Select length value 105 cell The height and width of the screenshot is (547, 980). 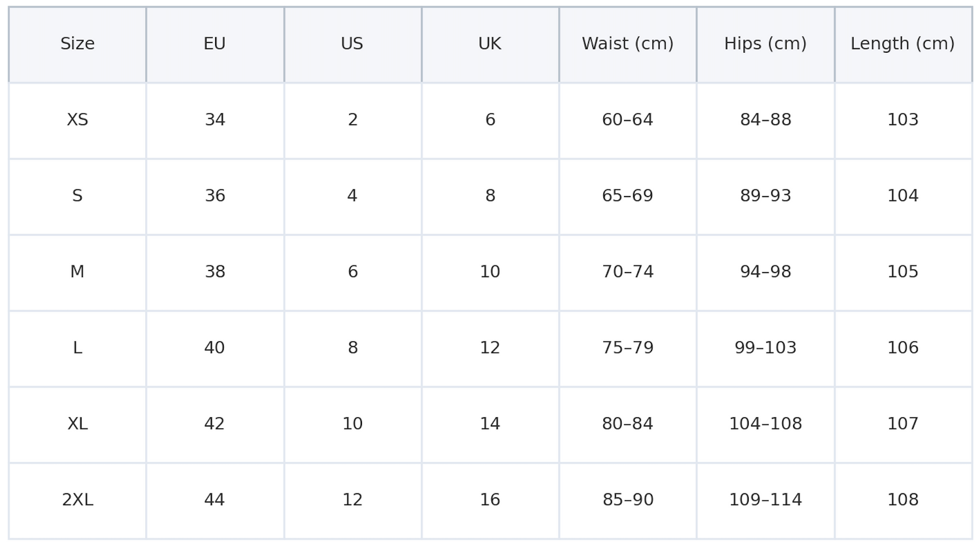(x=902, y=272)
